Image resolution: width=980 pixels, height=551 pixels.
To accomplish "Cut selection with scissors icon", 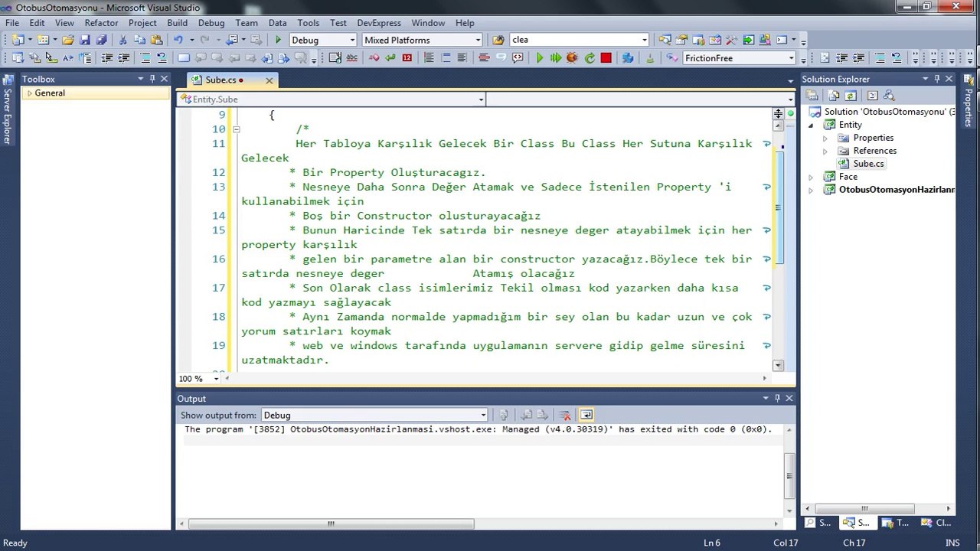I will (x=123, y=40).
